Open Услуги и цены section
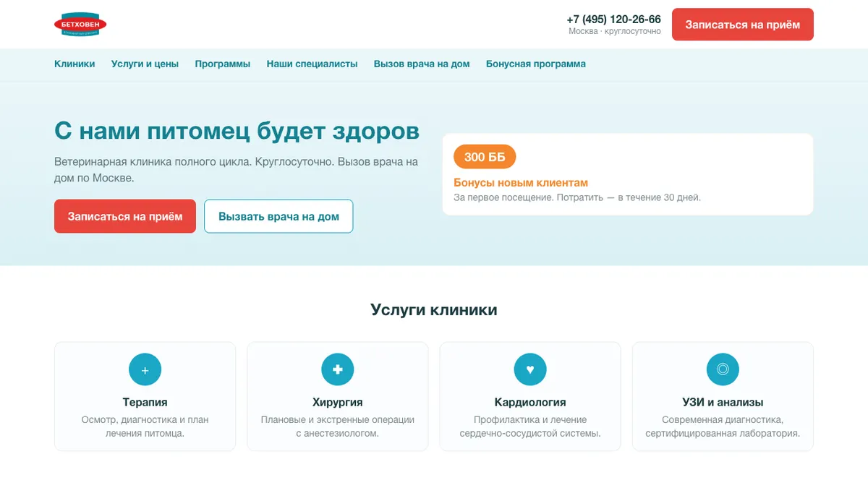 point(145,64)
